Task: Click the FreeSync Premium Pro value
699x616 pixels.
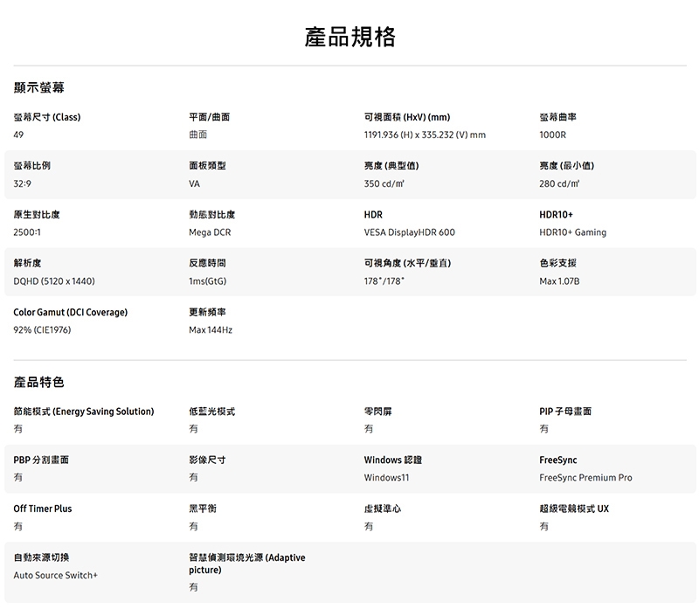Action: click(585, 478)
